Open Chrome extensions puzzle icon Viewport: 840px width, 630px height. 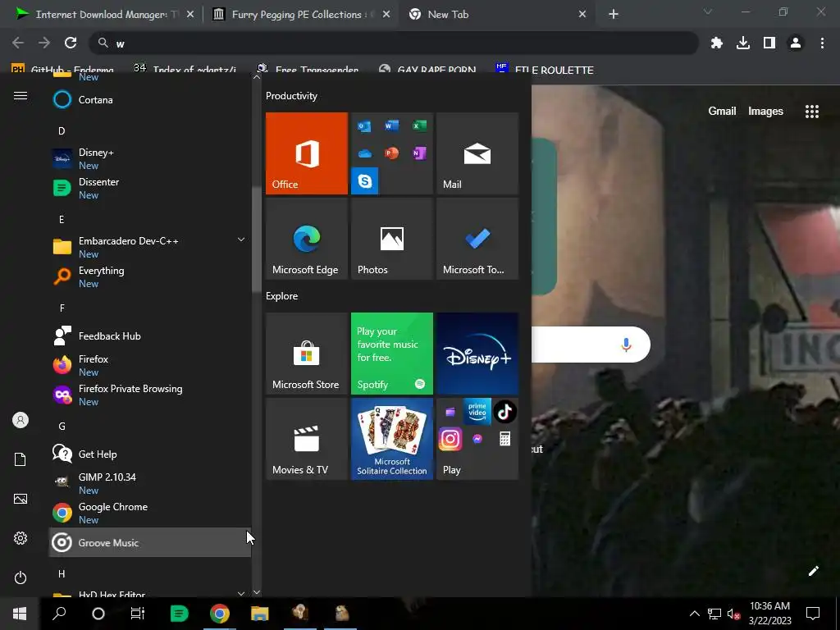click(x=717, y=43)
